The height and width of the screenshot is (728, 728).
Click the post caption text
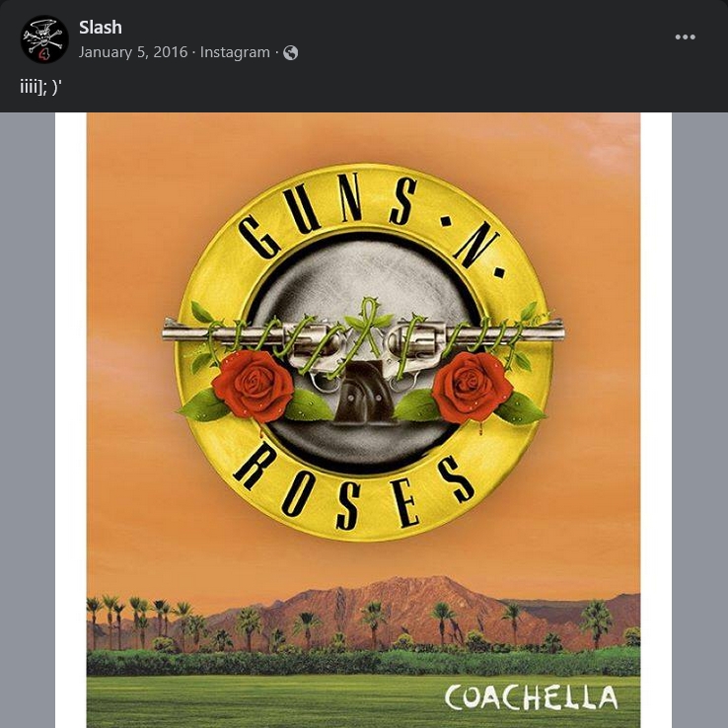click(x=40, y=87)
